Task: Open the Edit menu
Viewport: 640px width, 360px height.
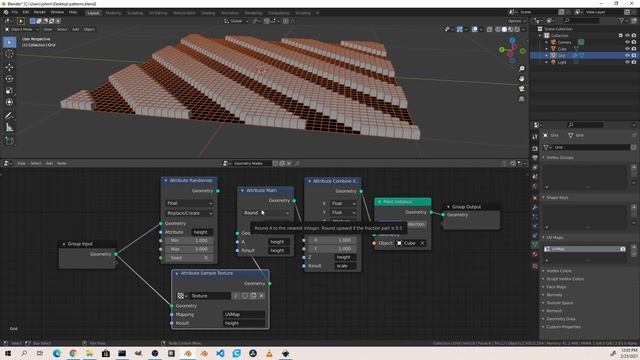Action: [26, 12]
